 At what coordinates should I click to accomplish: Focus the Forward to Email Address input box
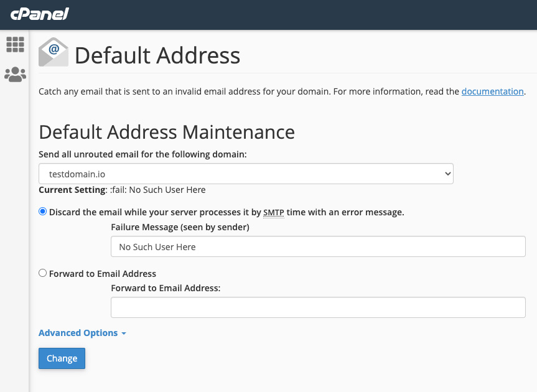coord(318,307)
